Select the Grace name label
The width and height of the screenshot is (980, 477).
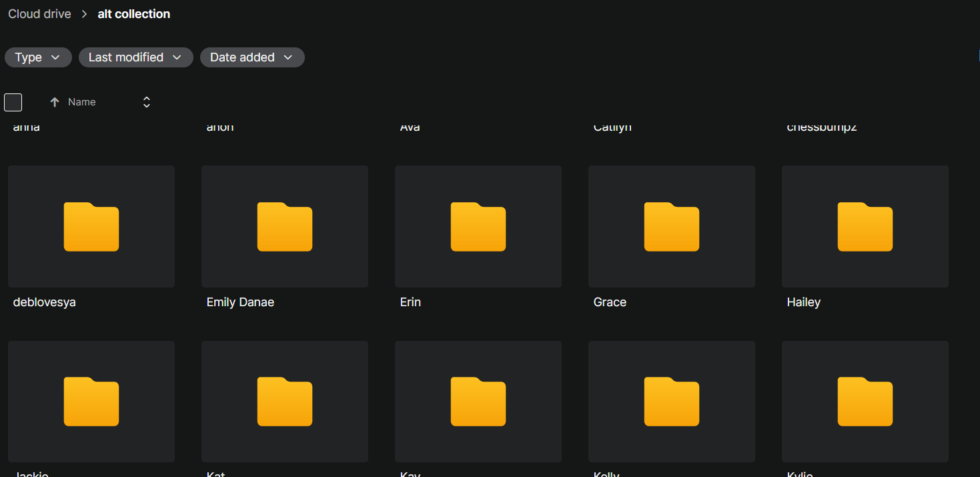pos(610,302)
